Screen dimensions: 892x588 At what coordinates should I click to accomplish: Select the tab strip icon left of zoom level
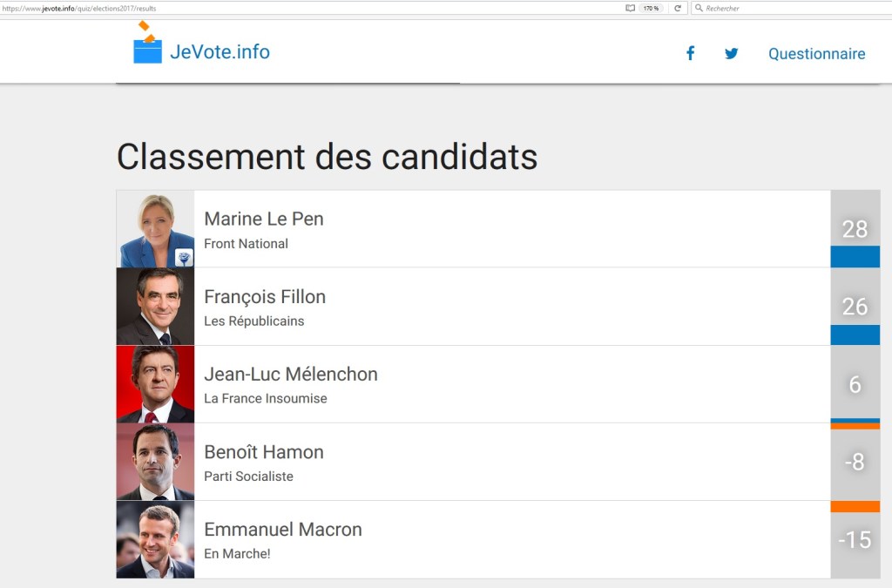point(629,8)
